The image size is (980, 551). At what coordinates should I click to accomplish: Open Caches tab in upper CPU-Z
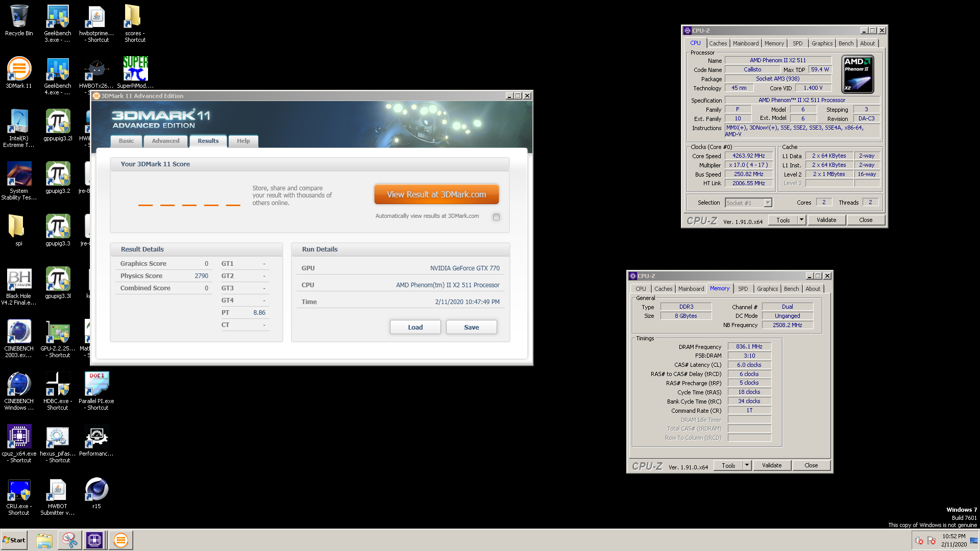[x=718, y=43]
